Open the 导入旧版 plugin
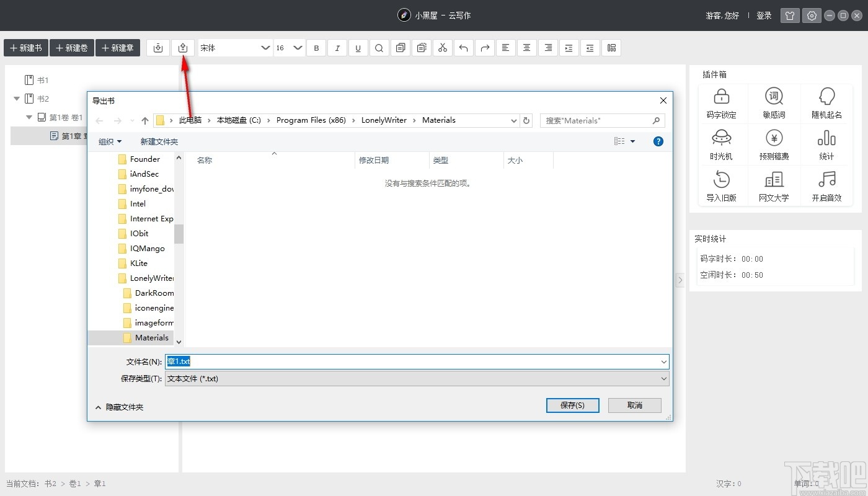Image resolution: width=868 pixels, height=496 pixels. pyautogui.click(x=721, y=187)
